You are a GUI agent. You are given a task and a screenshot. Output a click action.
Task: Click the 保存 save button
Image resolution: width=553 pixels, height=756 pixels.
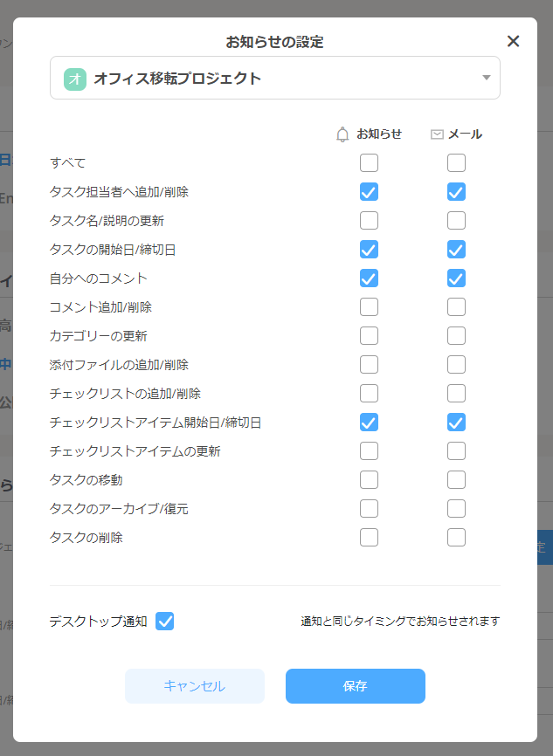click(x=355, y=686)
